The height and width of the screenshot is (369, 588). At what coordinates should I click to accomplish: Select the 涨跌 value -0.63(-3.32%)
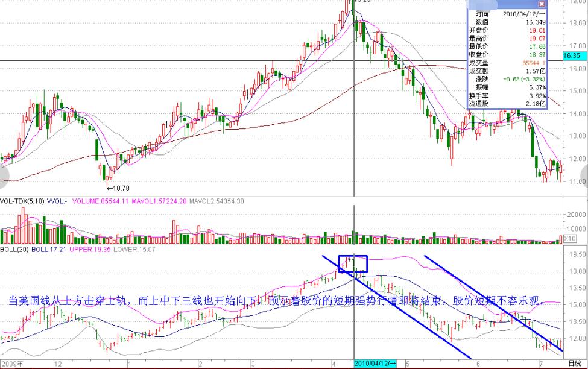524,79
